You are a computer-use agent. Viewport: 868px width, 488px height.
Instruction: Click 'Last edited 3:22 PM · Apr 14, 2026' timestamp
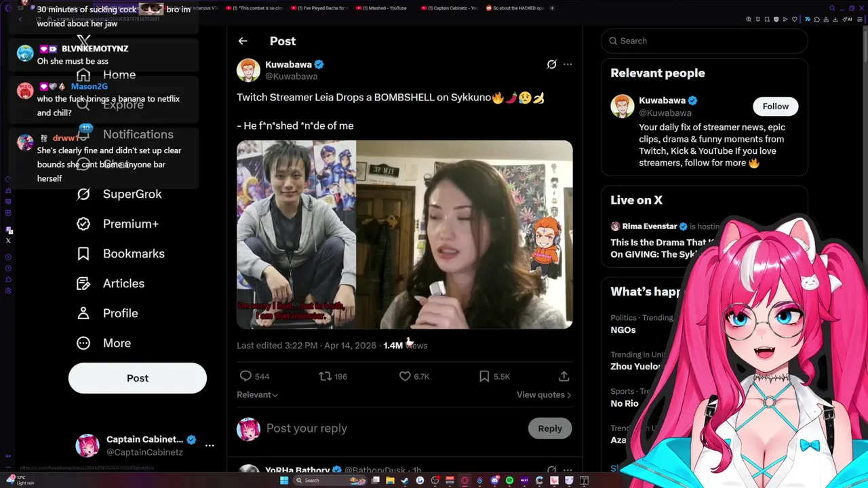[x=307, y=346]
